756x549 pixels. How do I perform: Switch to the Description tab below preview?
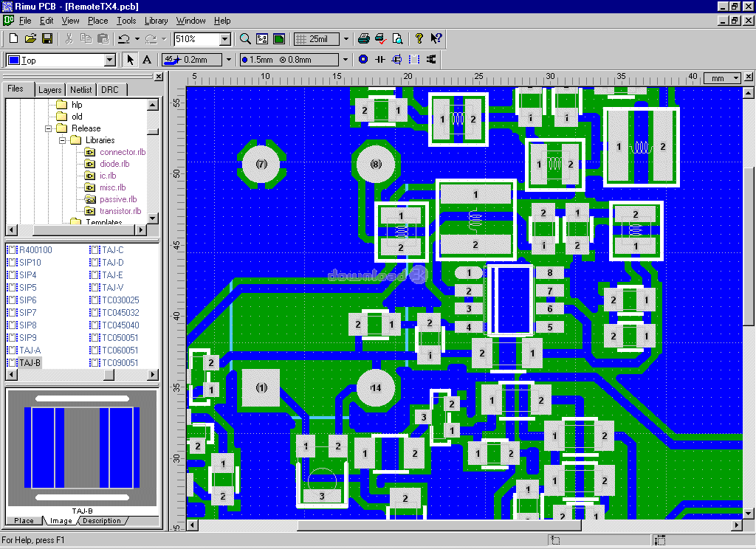click(102, 520)
